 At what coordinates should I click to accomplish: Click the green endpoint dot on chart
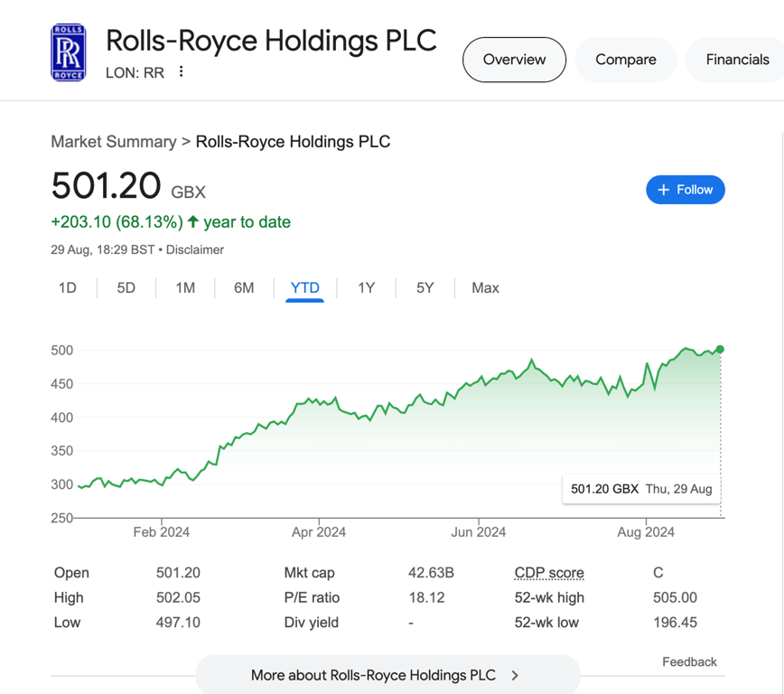[x=720, y=349]
